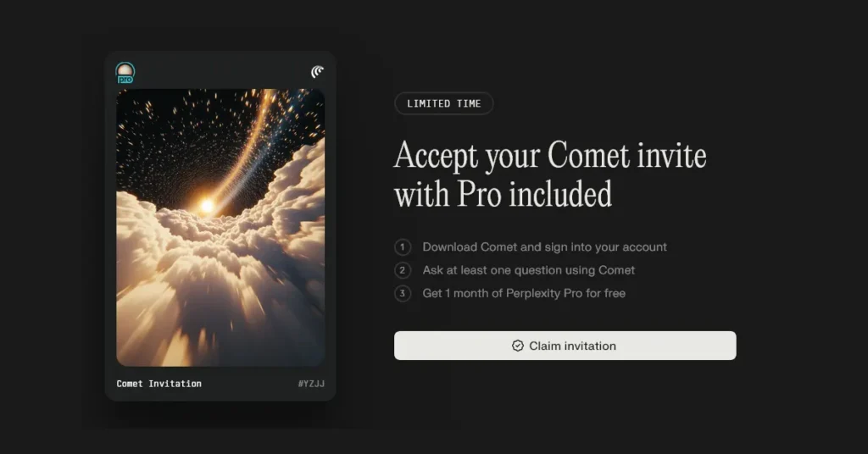Click the Comet Invitation label on the card
Screen dimensions: 868x454
point(159,384)
